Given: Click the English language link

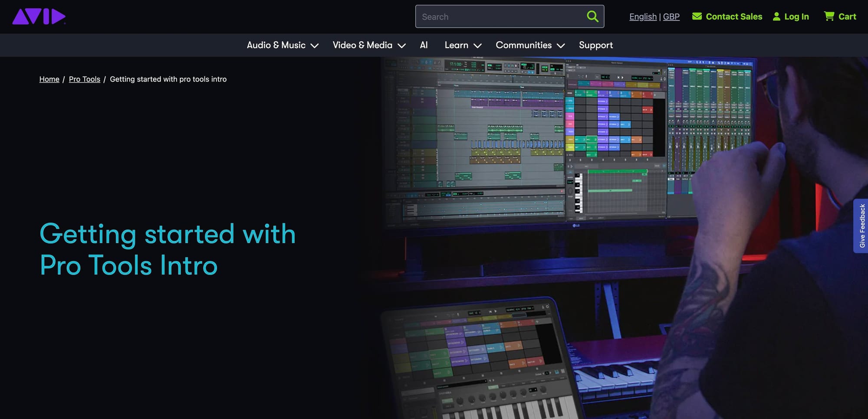Looking at the screenshot, I should (x=642, y=16).
